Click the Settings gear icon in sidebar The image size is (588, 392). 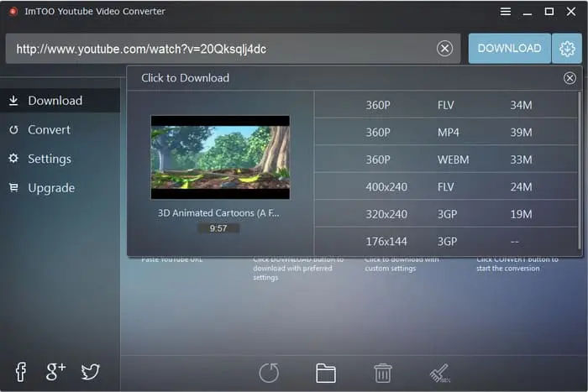(x=13, y=159)
